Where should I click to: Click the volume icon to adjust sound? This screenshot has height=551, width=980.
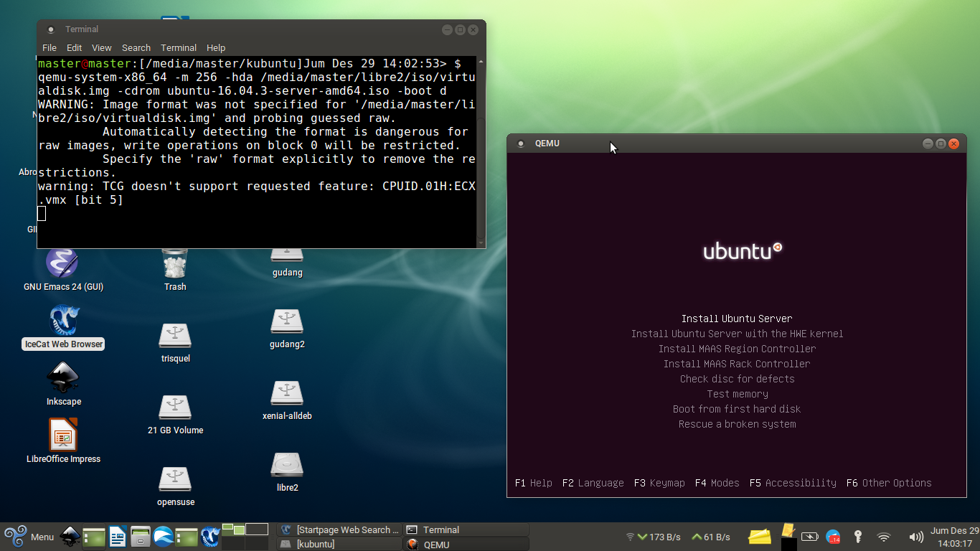[916, 537]
